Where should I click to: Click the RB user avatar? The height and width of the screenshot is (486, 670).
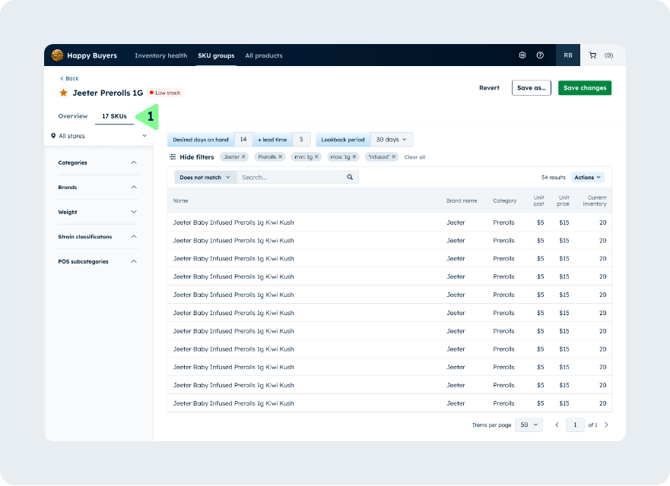pyautogui.click(x=568, y=55)
